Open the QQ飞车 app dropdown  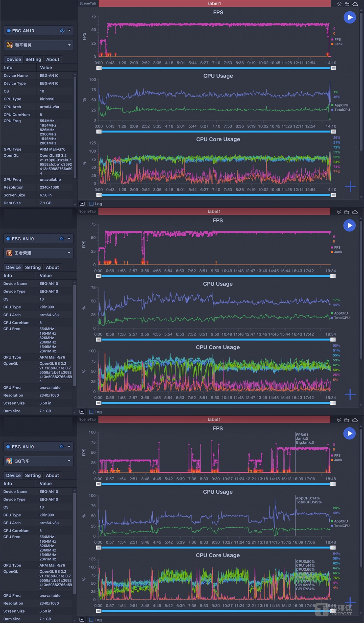click(38, 461)
